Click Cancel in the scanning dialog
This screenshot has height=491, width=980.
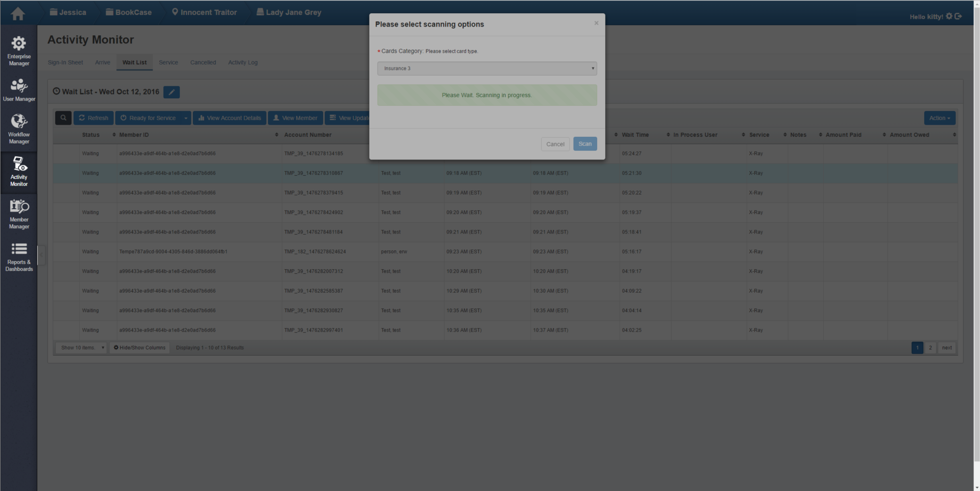tap(555, 144)
